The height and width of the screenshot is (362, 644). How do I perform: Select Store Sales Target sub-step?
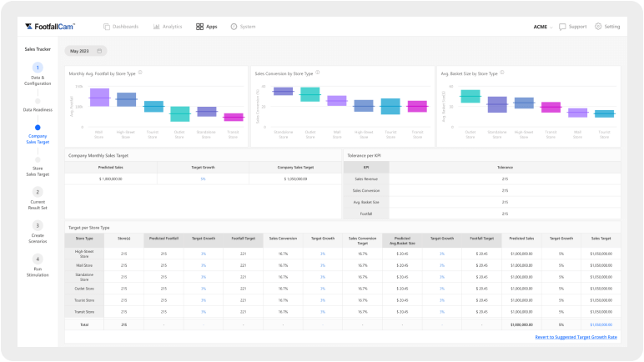coord(38,167)
